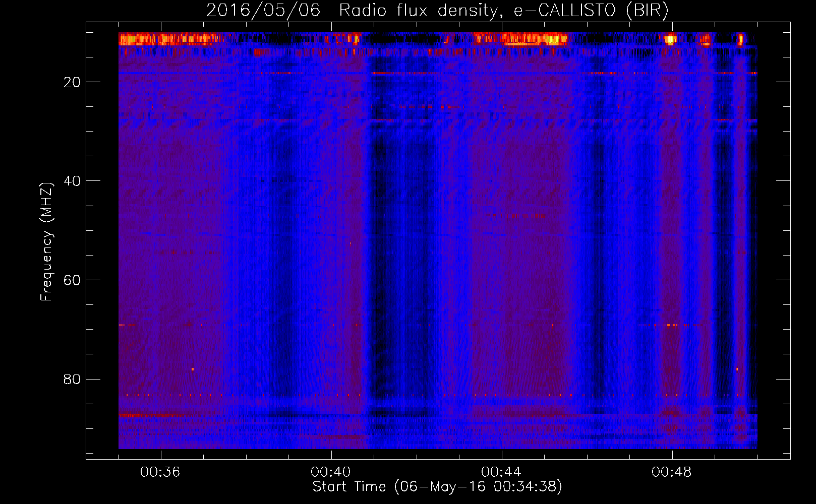
Task: Click the date "2016/05/06" in the title
Action: 263,11
